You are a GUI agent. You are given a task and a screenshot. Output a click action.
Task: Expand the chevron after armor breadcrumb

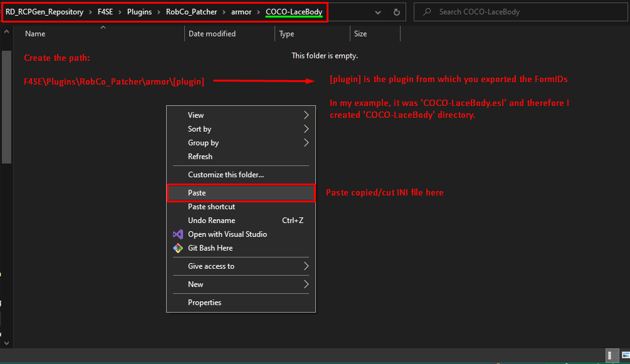[x=258, y=12]
